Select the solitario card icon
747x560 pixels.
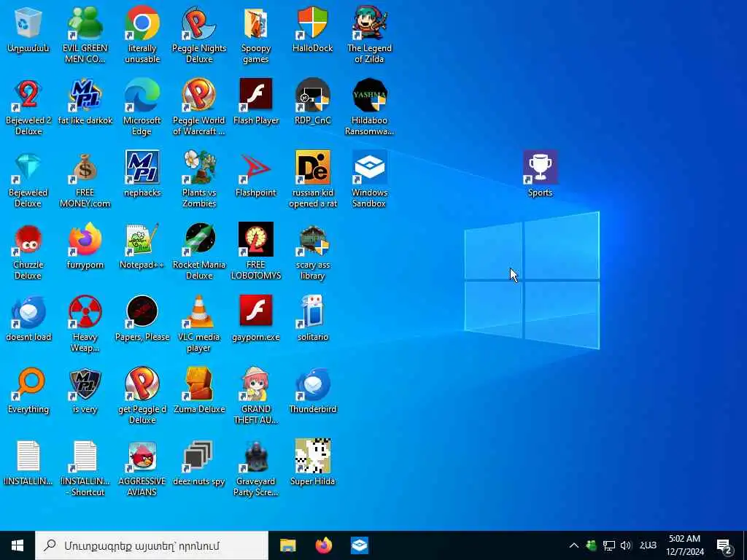(312, 319)
